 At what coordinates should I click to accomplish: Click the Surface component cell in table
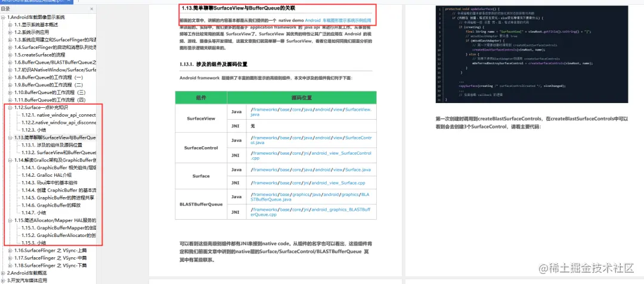point(201,176)
